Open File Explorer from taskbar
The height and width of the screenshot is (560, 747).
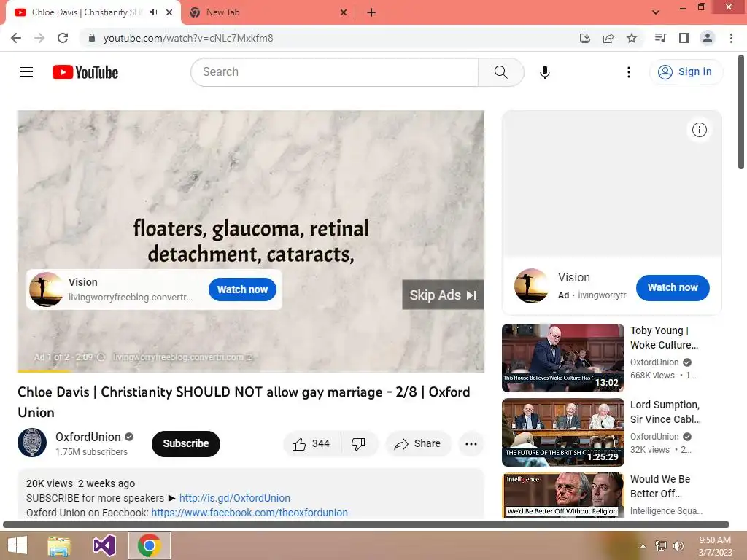tap(59, 545)
